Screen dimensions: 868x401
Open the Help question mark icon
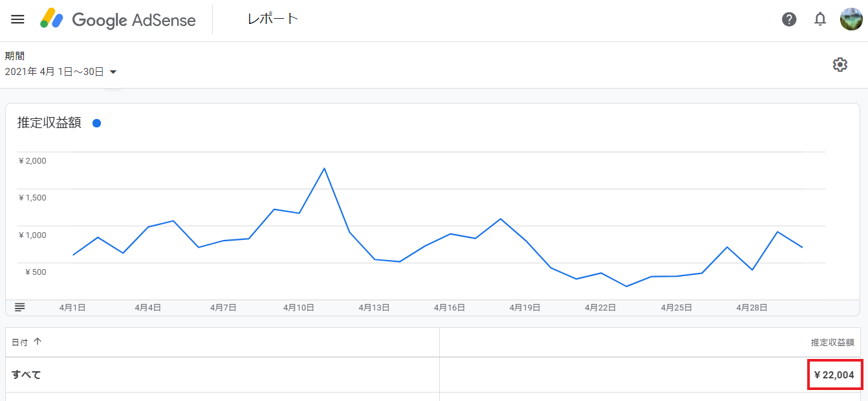[x=788, y=19]
